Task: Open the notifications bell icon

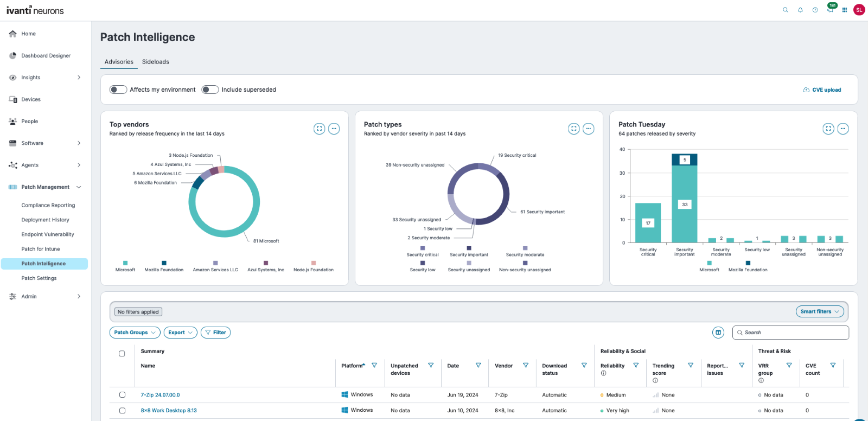Action: 800,10
